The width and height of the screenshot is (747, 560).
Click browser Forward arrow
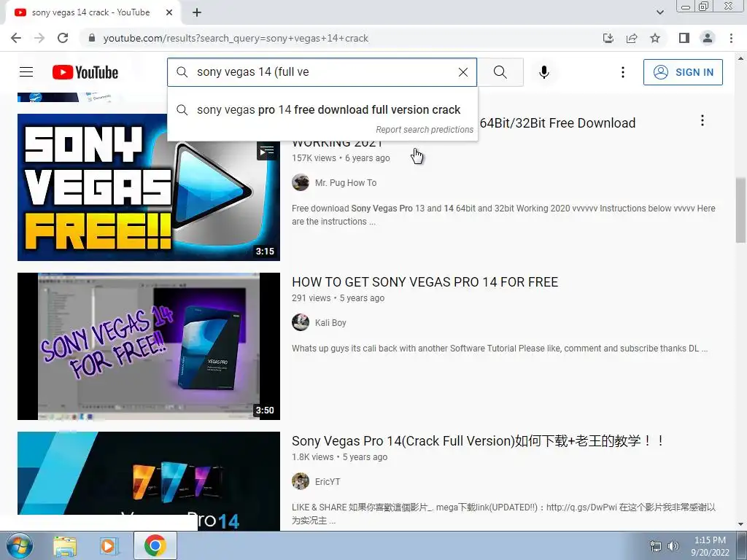(x=39, y=38)
